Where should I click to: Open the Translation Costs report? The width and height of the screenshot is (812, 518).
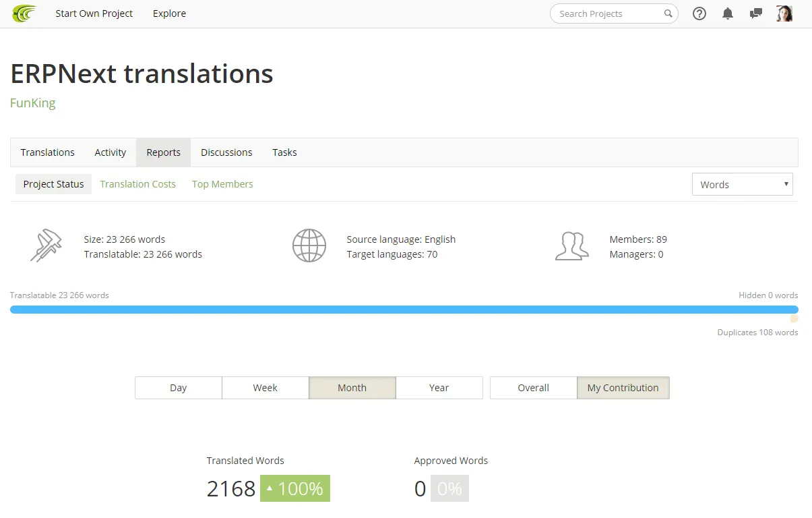tap(138, 184)
